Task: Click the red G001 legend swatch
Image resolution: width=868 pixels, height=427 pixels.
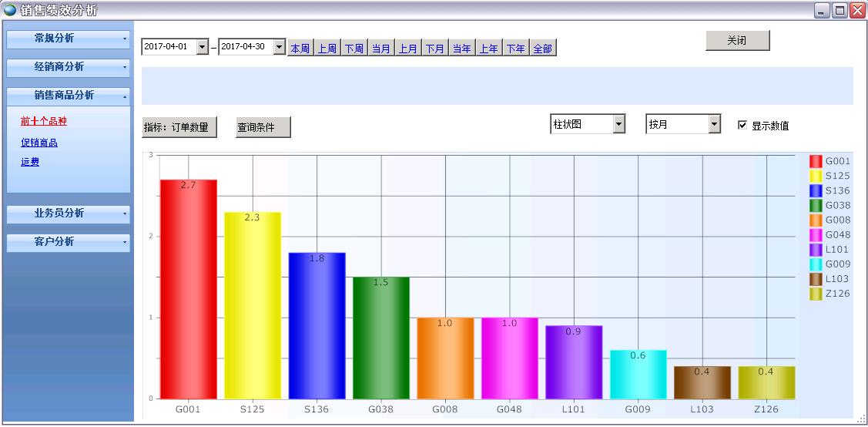Action: pos(816,161)
